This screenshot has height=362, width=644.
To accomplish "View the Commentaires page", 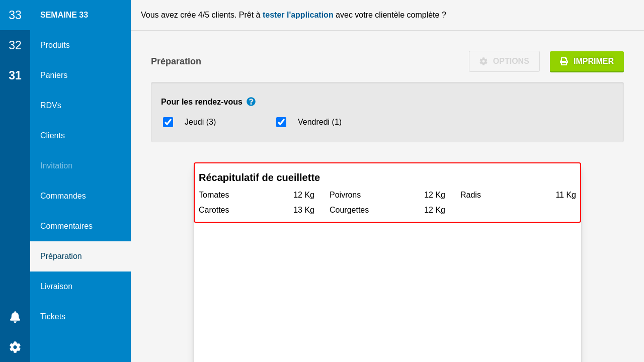I will click(x=66, y=226).
